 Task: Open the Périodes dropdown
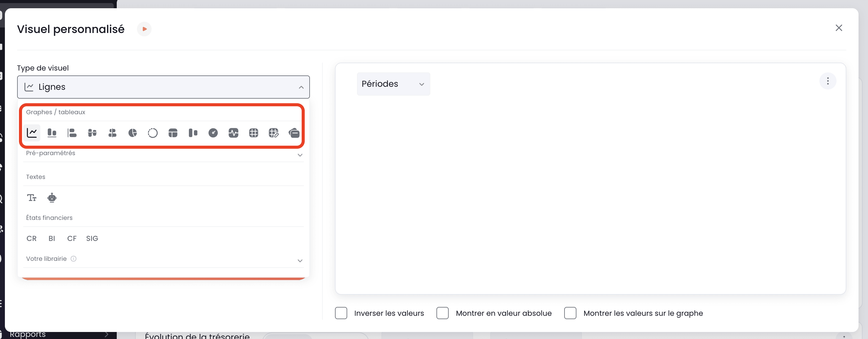coord(393,84)
